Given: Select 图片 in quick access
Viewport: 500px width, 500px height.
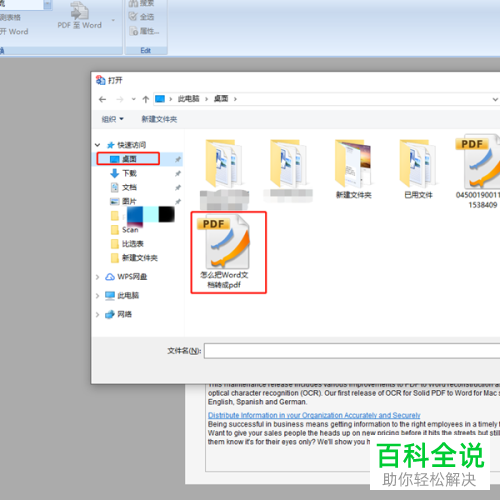Looking at the screenshot, I should [123, 201].
